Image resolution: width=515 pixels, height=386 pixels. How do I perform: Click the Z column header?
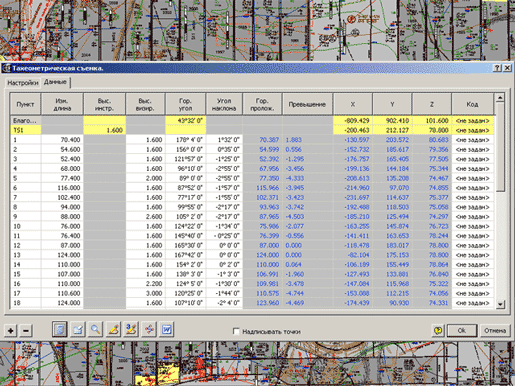point(432,104)
